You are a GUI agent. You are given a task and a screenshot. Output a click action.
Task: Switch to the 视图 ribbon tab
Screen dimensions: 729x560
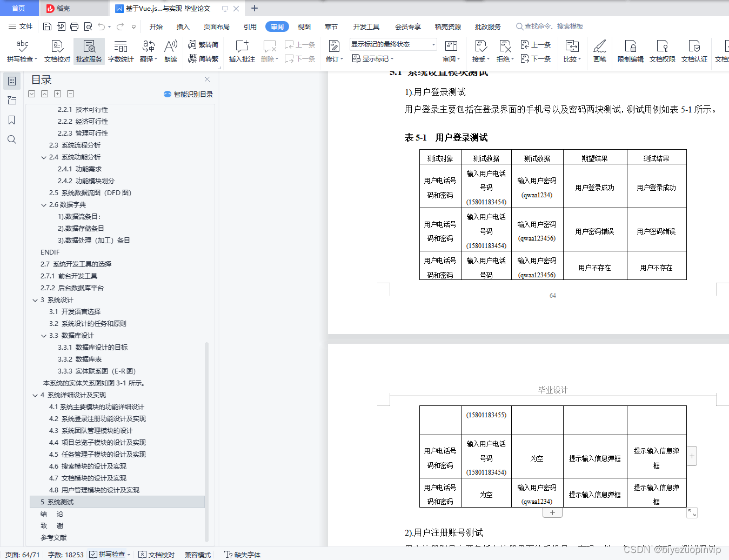[x=304, y=26]
